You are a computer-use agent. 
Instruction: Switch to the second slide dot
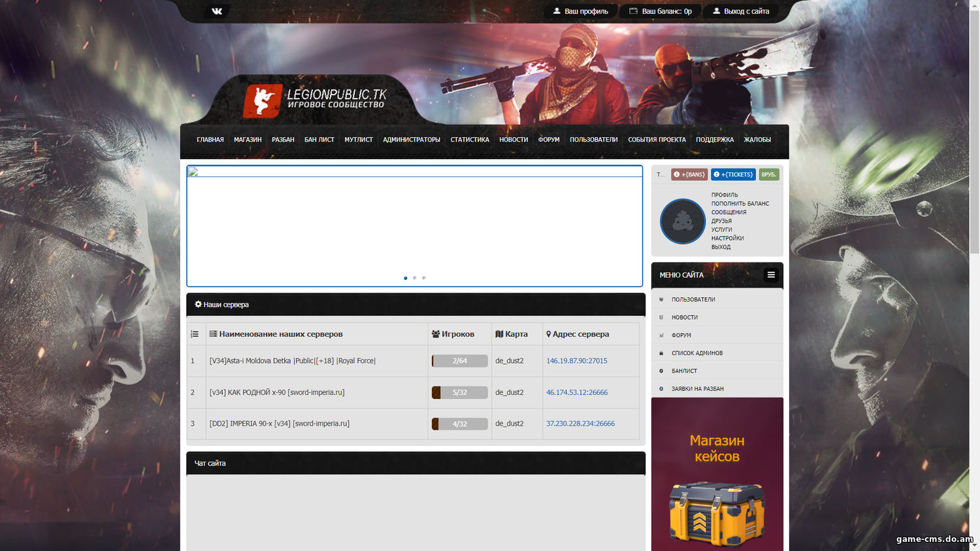(414, 278)
